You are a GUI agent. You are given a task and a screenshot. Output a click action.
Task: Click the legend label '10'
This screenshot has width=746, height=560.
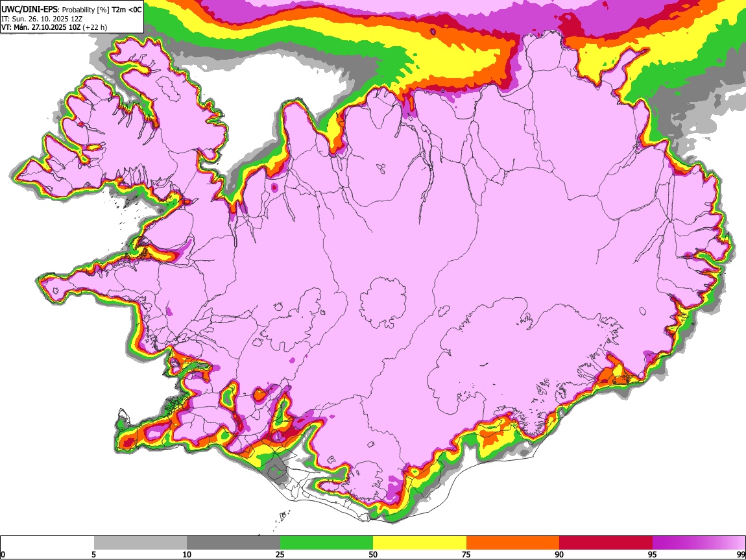tap(187, 555)
